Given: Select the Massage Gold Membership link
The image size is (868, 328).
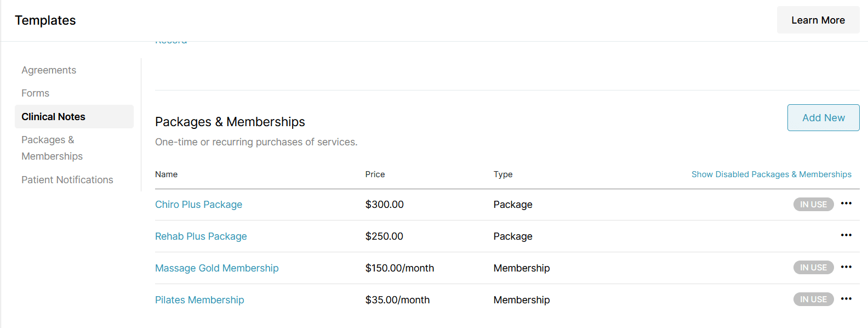Looking at the screenshot, I should click(216, 268).
